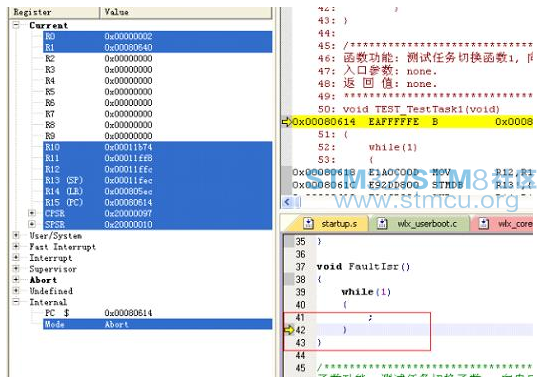Select the R10 register row
The image size is (538, 384).
(157, 147)
